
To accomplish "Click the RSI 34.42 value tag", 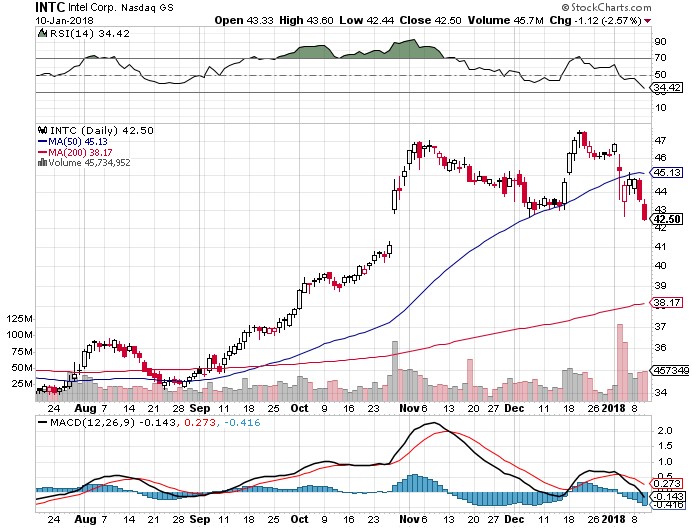I will [667, 87].
